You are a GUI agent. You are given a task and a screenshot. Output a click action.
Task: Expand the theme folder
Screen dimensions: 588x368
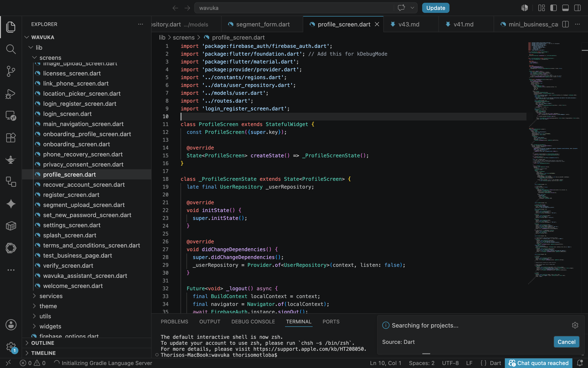pyautogui.click(x=34, y=306)
